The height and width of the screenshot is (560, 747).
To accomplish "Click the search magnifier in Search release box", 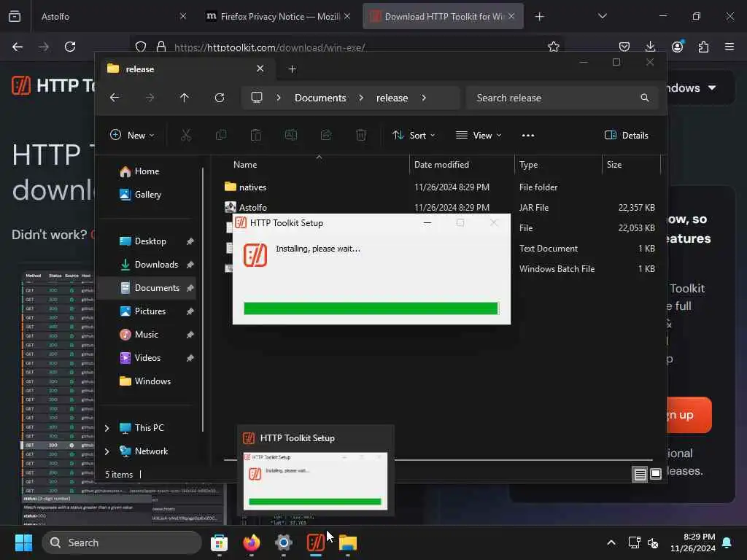I will 645,98.
